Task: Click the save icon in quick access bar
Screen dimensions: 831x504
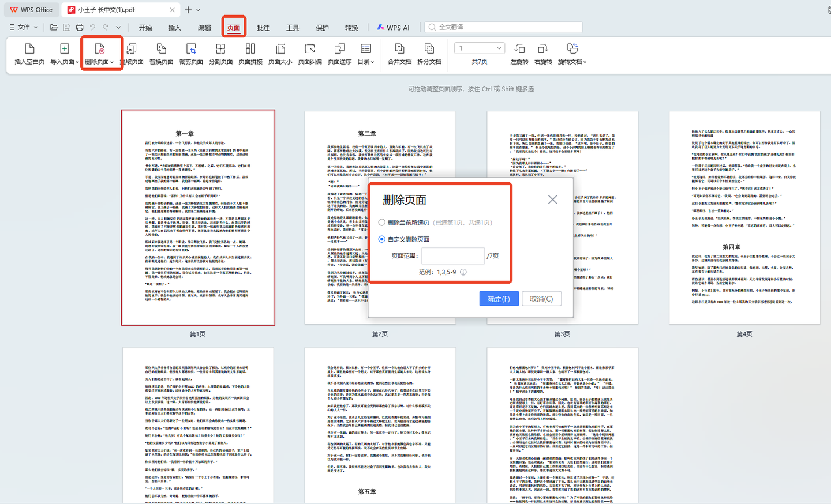Action: [x=67, y=27]
